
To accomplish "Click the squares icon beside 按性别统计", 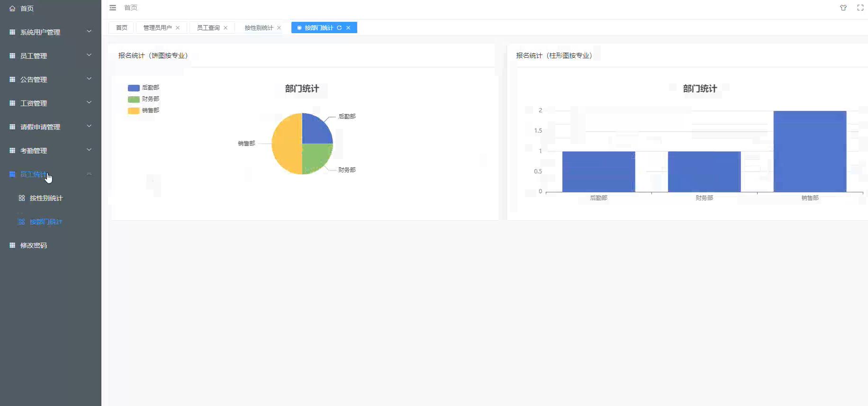I will [22, 198].
